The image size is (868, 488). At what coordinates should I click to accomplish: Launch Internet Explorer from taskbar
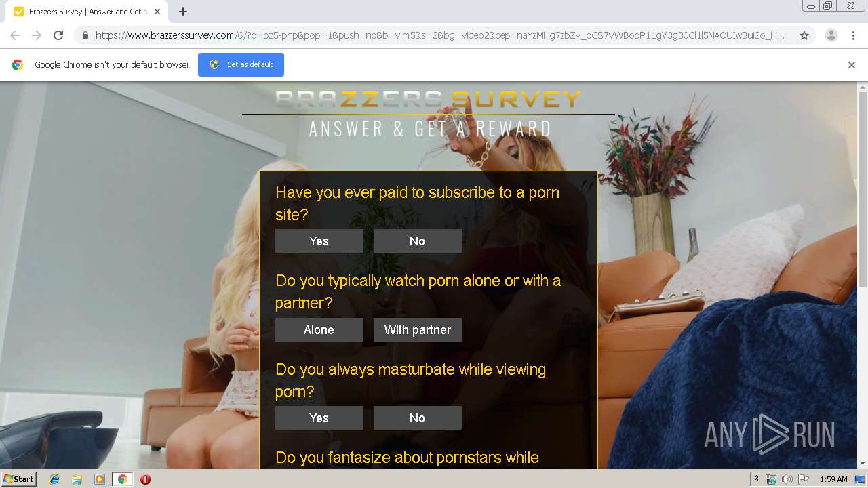click(x=54, y=479)
